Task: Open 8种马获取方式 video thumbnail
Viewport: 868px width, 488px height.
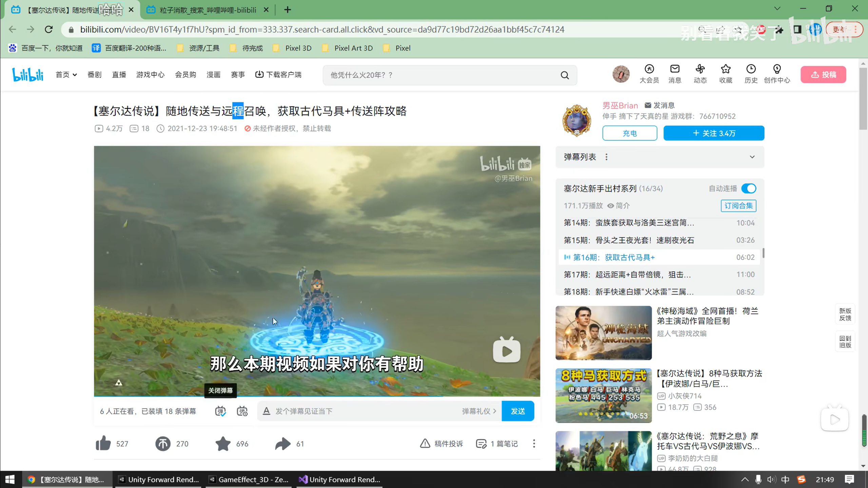Action: [604, 395]
